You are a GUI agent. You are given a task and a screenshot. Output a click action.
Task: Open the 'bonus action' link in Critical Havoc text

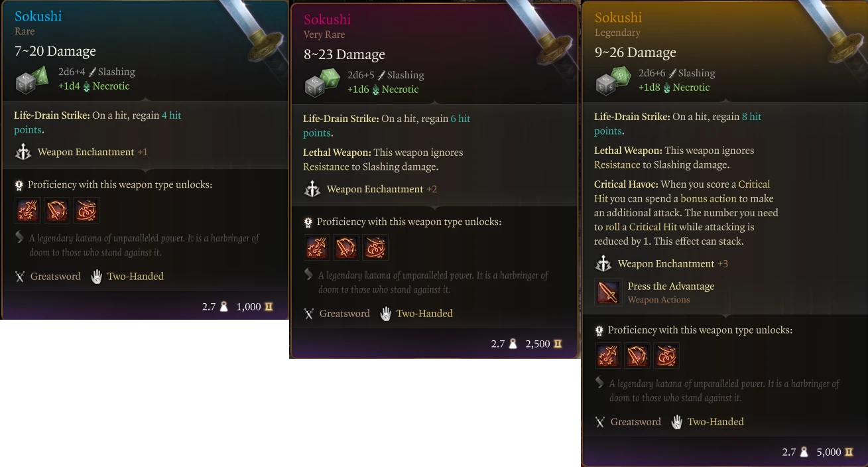click(x=708, y=198)
